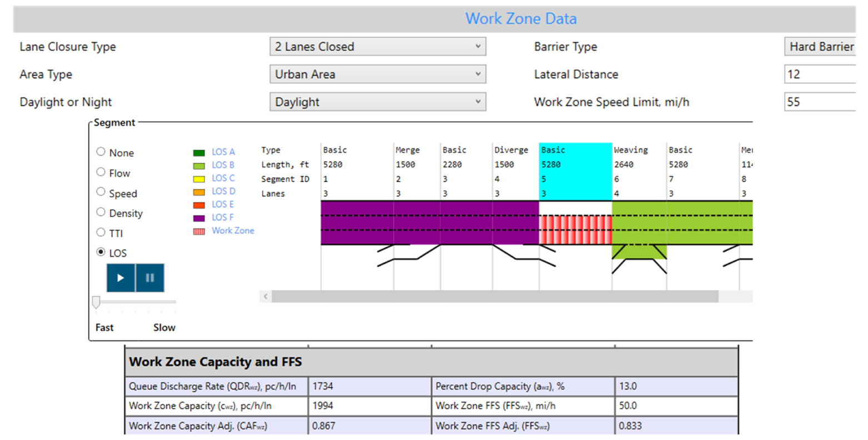This screenshot has height=440, width=868.
Task: Click the Work Zone legend link
Action: 233,231
